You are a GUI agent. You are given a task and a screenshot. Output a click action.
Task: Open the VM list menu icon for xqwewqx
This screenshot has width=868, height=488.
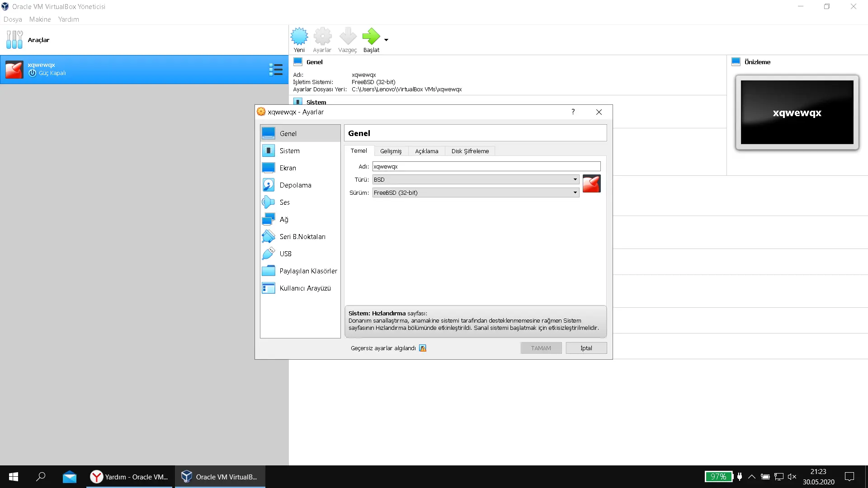(x=275, y=70)
